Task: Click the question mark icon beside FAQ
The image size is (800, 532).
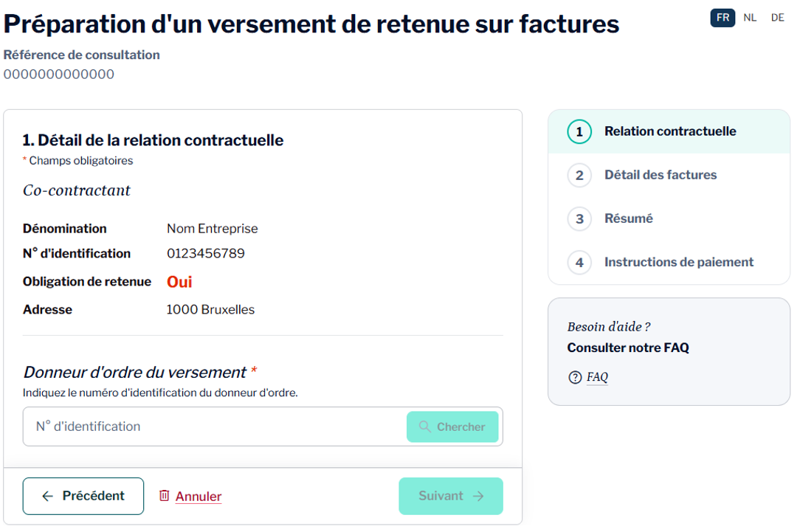Action: pyautogui.click(x=575, y=378)
